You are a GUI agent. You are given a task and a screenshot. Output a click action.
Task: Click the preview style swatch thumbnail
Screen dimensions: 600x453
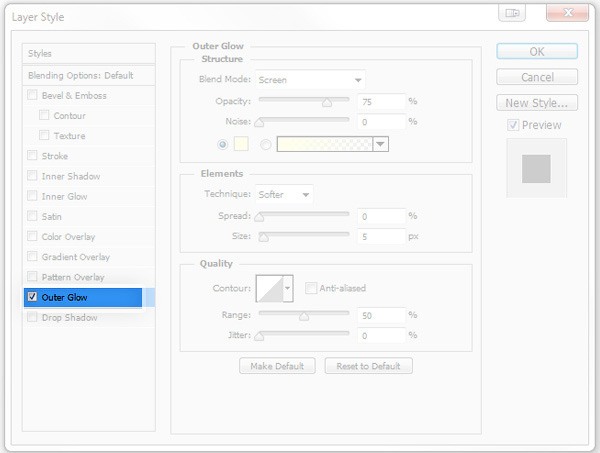[x=537, y=168]
